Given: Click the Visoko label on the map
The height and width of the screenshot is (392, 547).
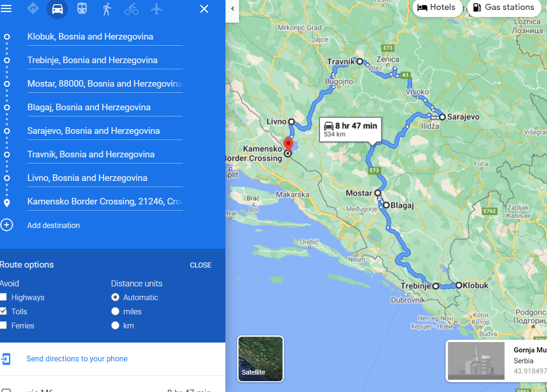Looking at the screenshot, I should (x=417, y=92).
